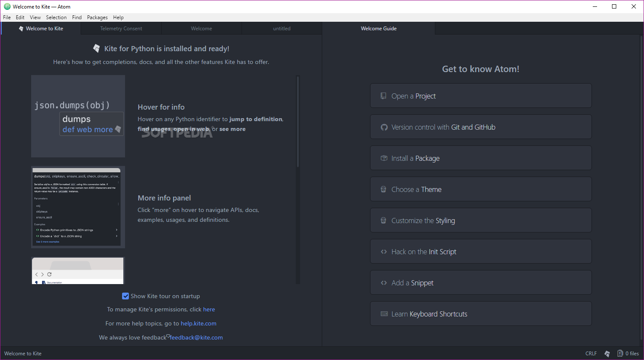Expand the Install a Package card
This screenshot has height=360, width=644.
click(x=481, y=158)
